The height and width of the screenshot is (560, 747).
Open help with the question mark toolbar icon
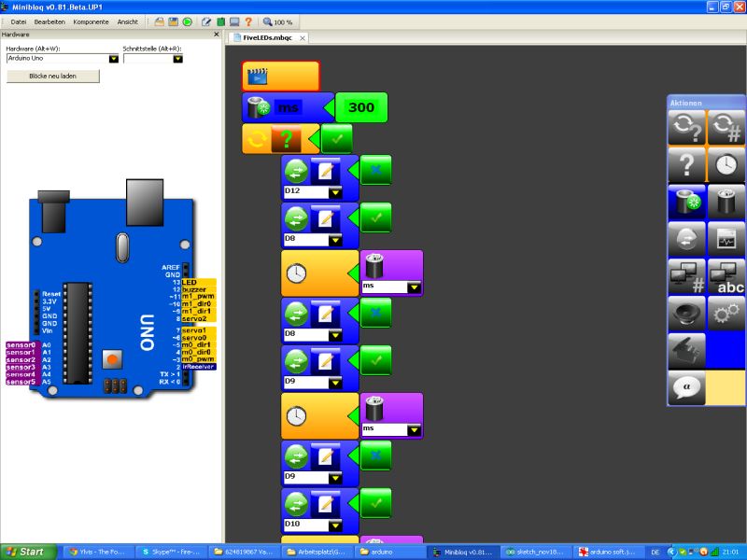click(x=248, y=21)
